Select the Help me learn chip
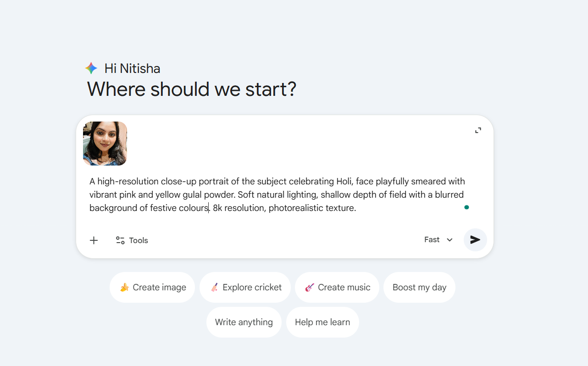 322,322
